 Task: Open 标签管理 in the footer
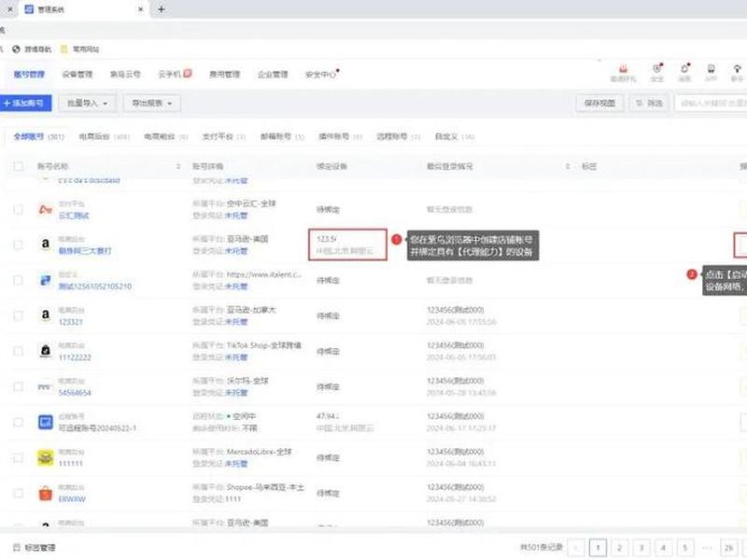[x=35, y=548]
